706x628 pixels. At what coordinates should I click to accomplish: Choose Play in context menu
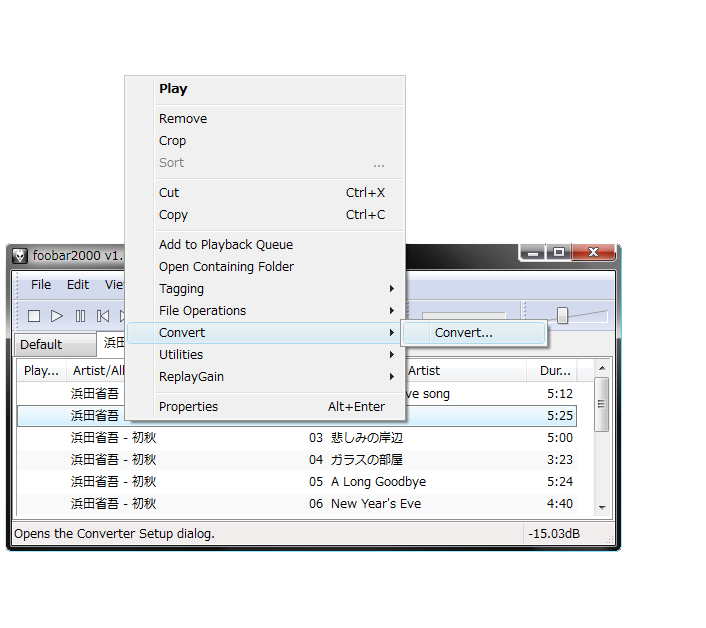265,89
